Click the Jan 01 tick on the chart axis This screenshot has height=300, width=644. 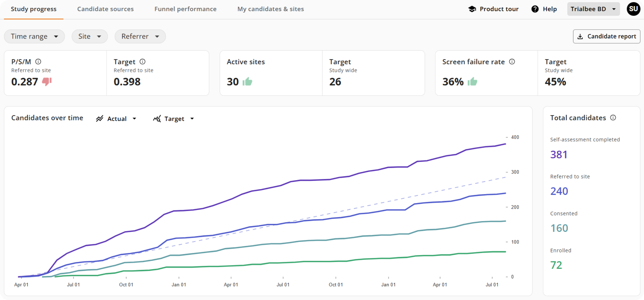click(179, 284)
